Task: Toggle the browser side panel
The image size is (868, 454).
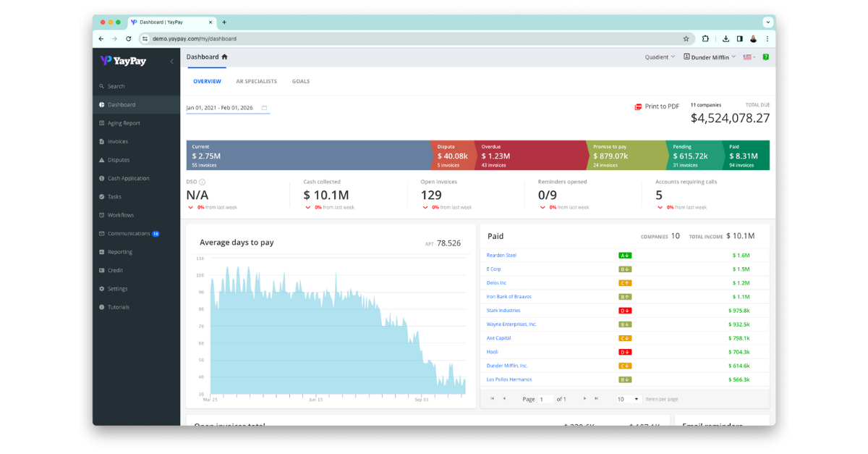Action: (x=739, y=38)
